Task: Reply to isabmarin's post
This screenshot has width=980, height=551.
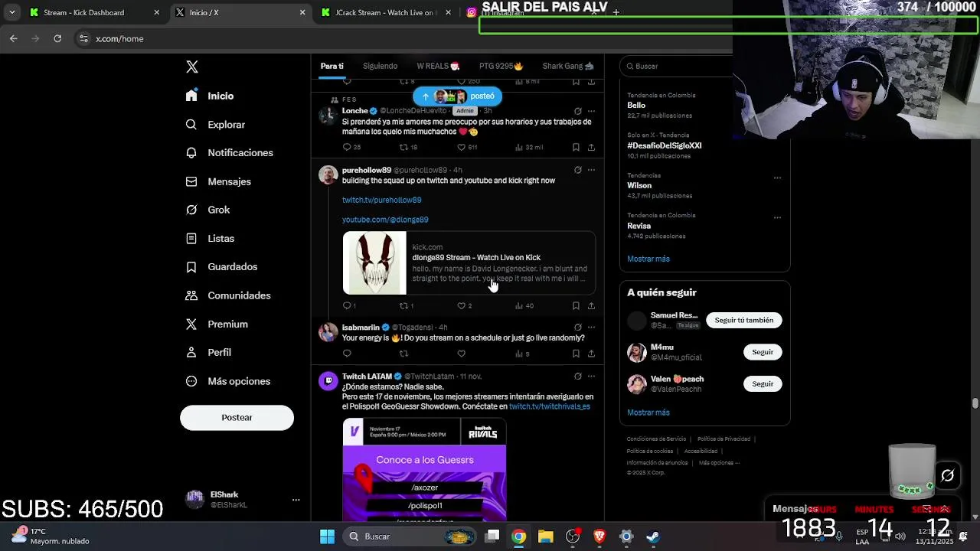Action: click(347, 354)
